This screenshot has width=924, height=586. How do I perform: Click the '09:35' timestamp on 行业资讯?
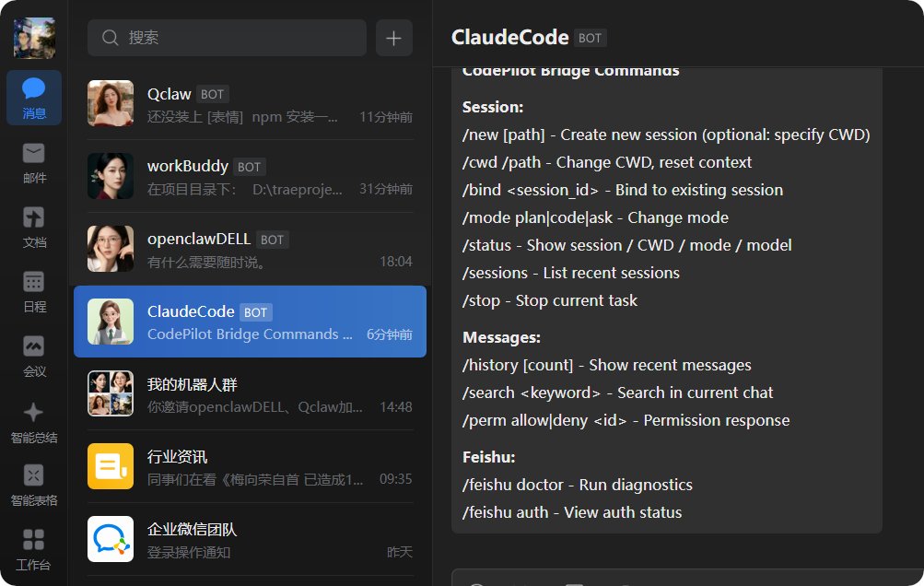[x=395, y=479]
